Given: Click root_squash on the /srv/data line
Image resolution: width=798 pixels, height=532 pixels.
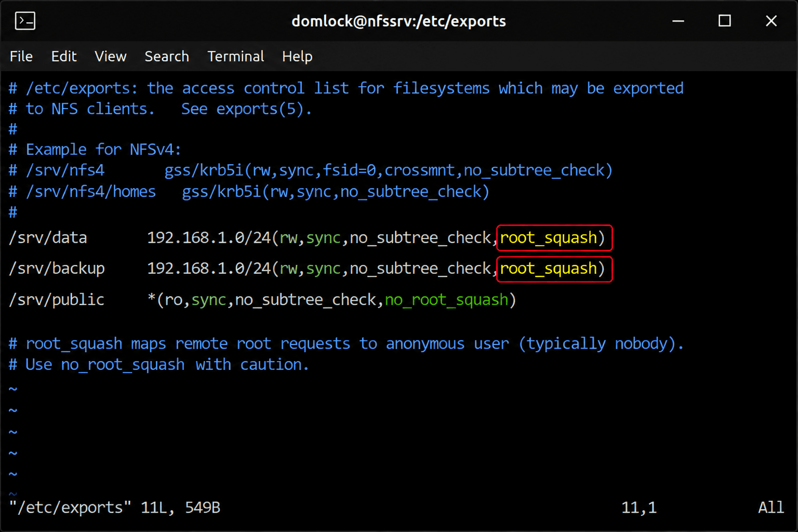Looking at the screenshot, I should click(549, 238).
